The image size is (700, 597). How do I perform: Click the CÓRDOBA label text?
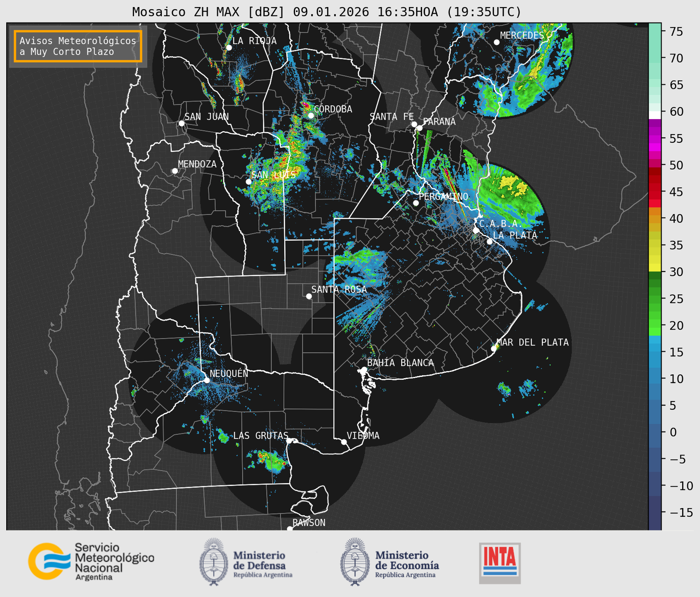pyautogui.click(x=333, y=109)
